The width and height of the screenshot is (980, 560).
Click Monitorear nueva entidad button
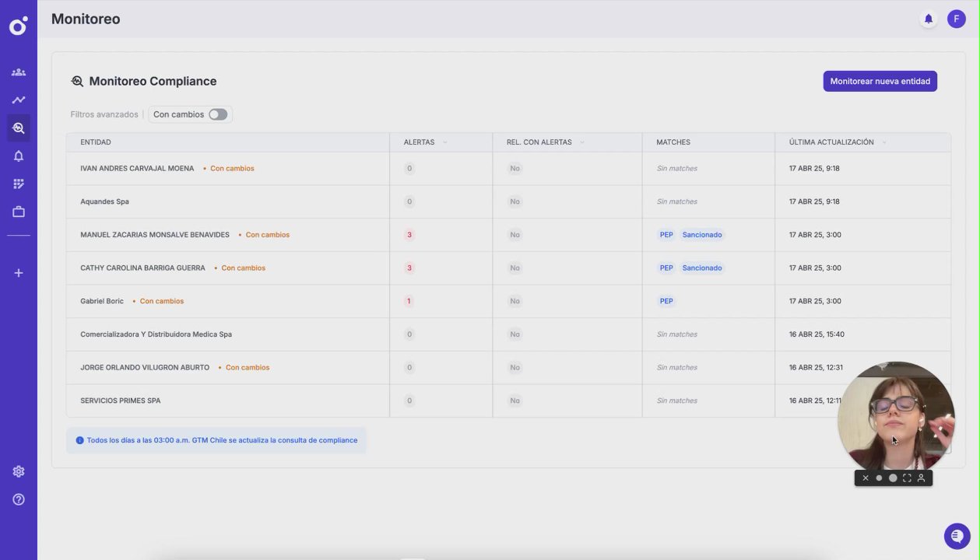click(x=880, y=81)
